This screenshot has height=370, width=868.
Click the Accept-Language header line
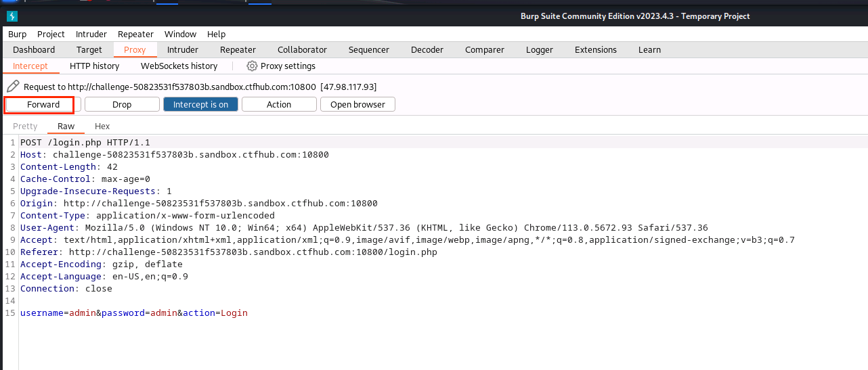[104, 276]
